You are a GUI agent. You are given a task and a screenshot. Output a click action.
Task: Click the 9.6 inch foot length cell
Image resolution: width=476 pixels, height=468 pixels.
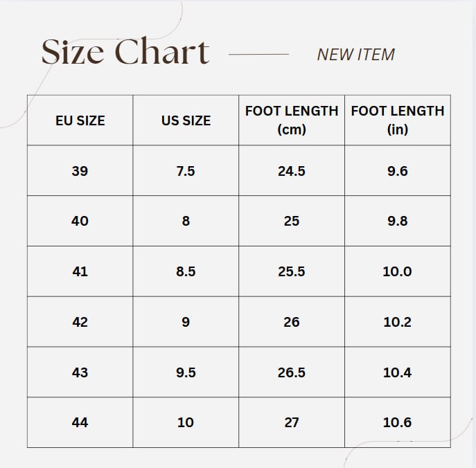click(x=398, y=171)
